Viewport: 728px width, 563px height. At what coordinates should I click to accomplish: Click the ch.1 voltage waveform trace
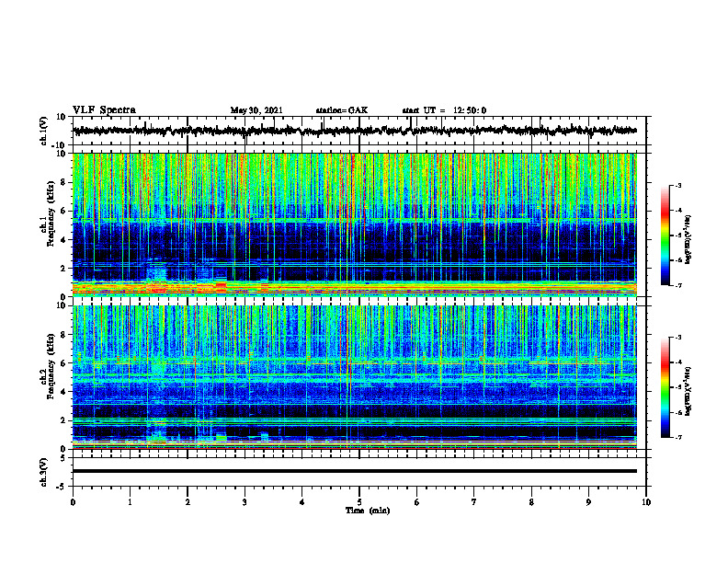tap(355, 131)
